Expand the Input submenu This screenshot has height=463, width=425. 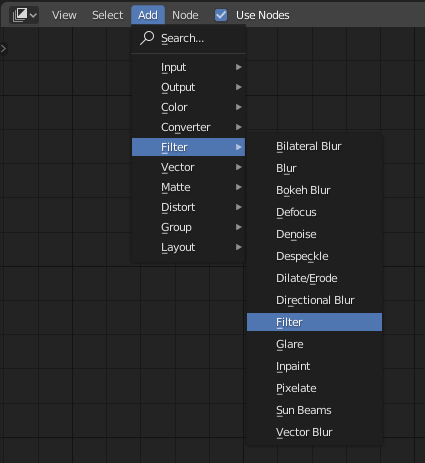188,67
